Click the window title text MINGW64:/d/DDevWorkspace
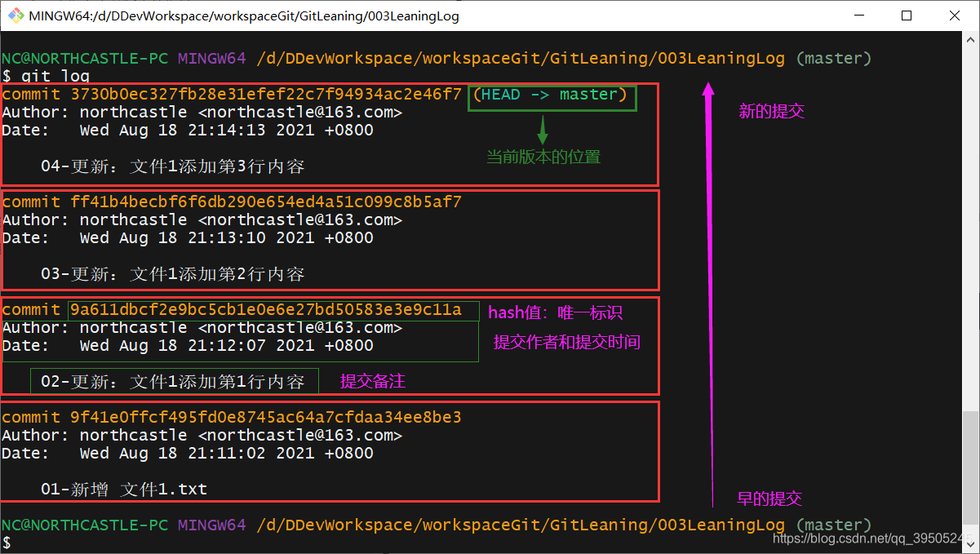This screenshot has width=980, height=554. coord(244,16)
